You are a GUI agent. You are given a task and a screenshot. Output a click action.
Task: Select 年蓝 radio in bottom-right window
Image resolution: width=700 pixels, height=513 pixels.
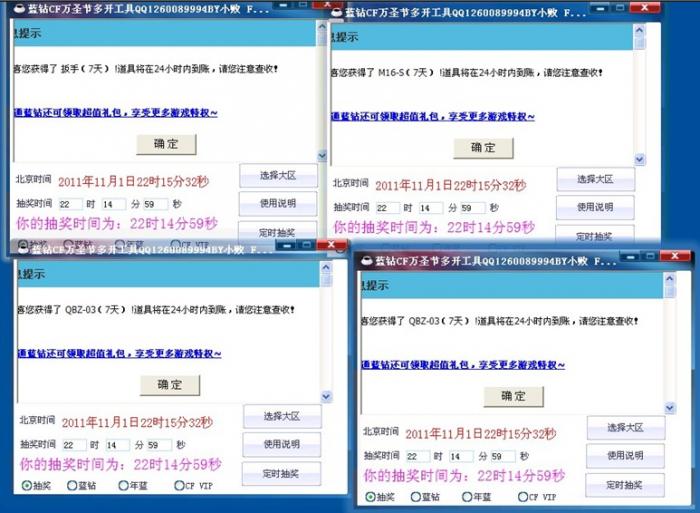467,496
